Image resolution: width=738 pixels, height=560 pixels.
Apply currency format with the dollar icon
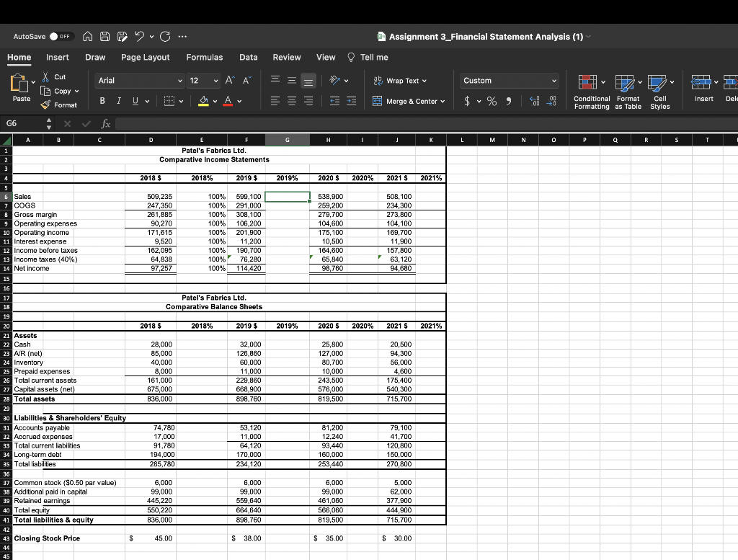click(x=468, y=101)
